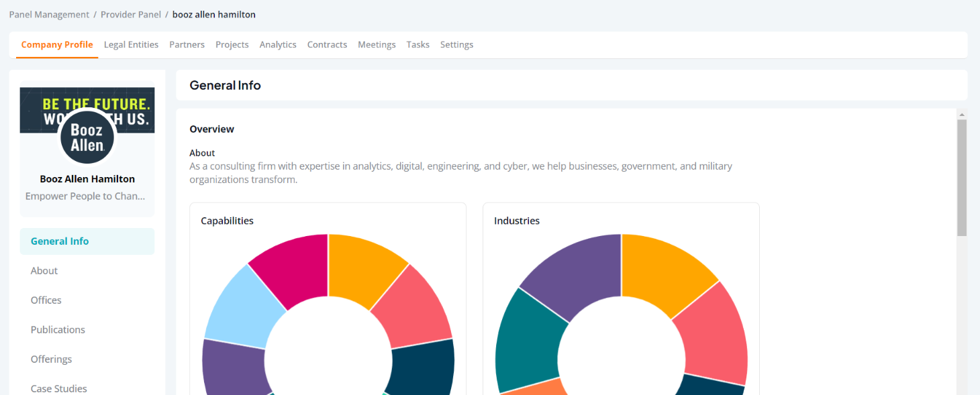Select General Info in the sidebar

(x=87, y=241)
